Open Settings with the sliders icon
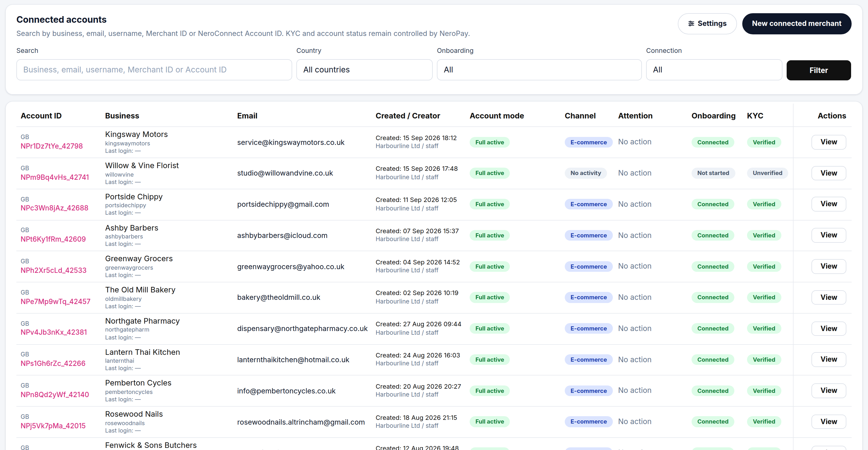 (x=707, y=24)
